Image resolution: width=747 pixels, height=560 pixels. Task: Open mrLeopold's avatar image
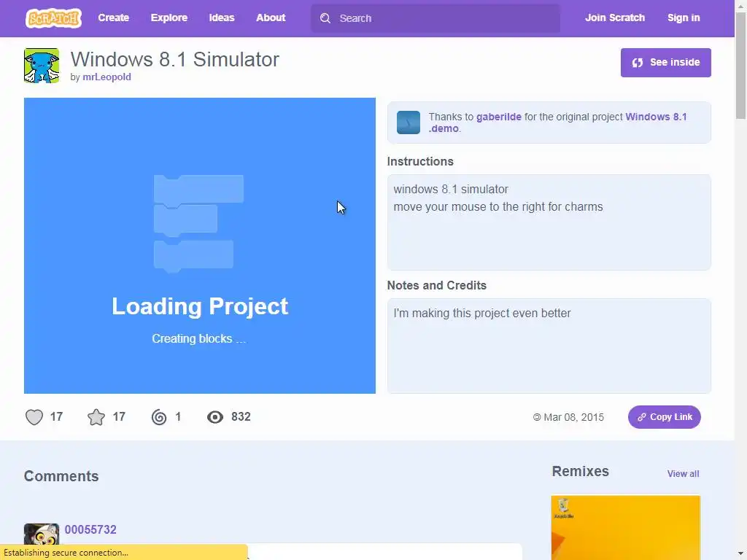tap(42, 66)
